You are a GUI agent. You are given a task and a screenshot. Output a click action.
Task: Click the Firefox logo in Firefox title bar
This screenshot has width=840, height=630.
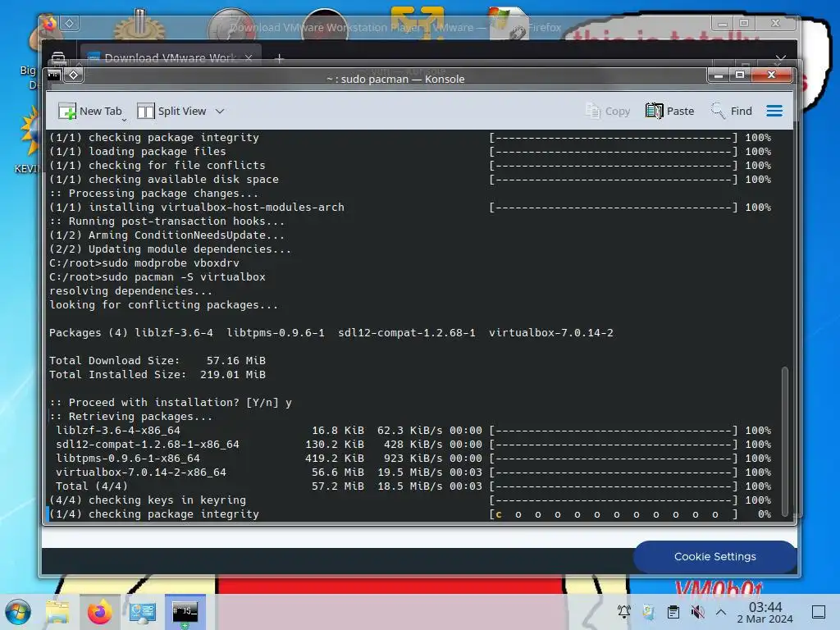50,24
